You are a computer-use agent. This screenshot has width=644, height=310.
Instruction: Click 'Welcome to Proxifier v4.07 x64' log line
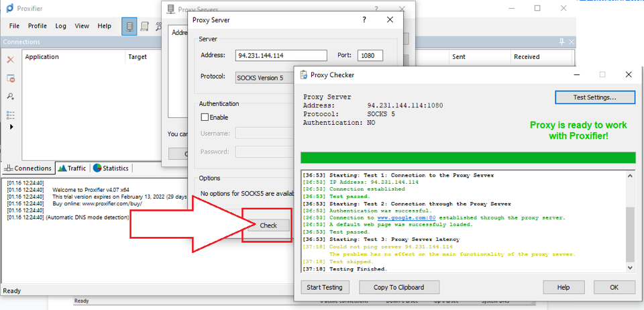(91, 190)
